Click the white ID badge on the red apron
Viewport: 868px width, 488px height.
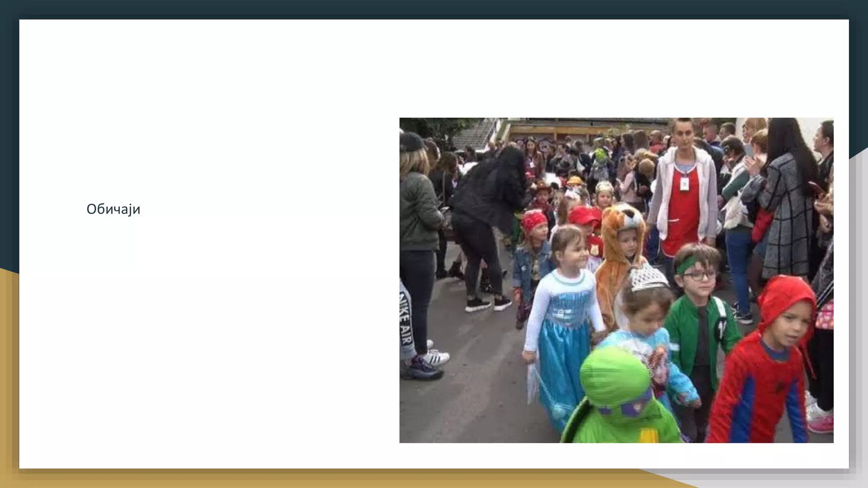click(684, 184)
